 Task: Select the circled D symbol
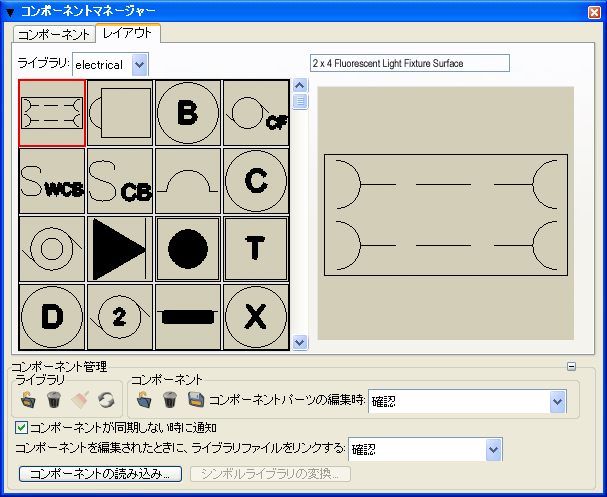[x=52, y=317]
